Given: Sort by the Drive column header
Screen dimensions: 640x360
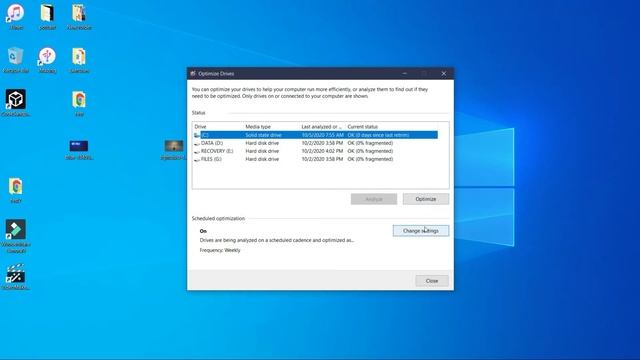Looking at the screenshot, I should pos(218,127).
